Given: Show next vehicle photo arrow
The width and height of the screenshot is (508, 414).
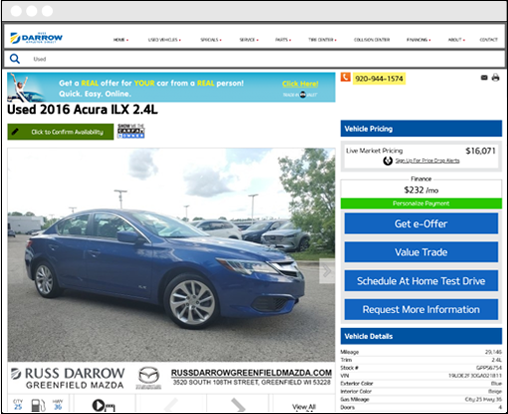Looking at the screenshot, I should (327, 271).
